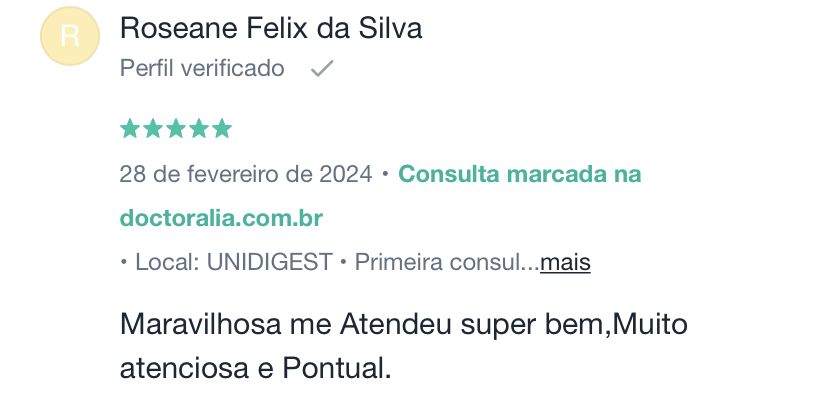The image size is (828, 416).
Task: Click the verified profile checkmark icon
Action: [x=322, y=69]
